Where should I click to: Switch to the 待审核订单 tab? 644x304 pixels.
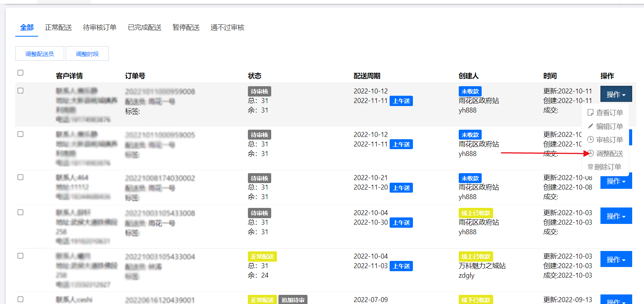click(99, 27)
